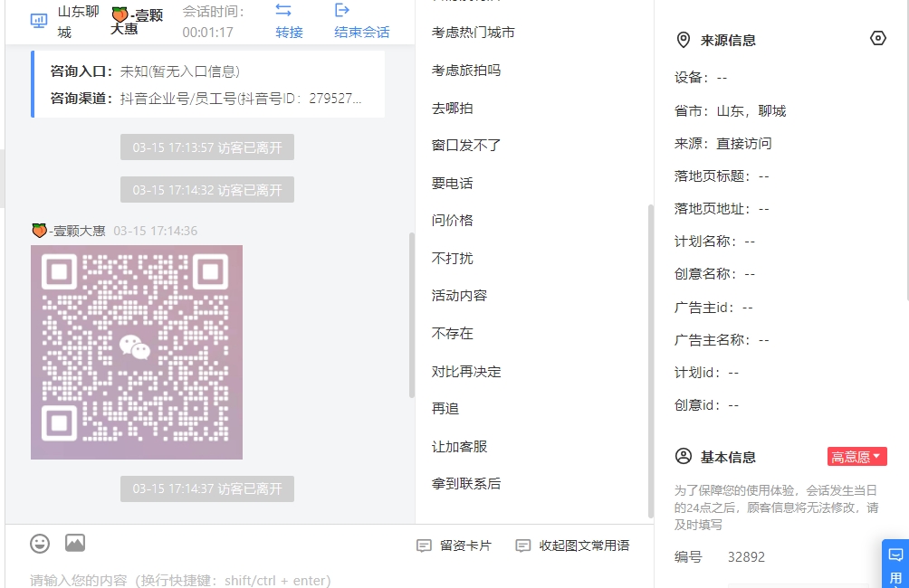909x588 pixels.
Task: Click the 为了保障您的使用体验 notice text
Action: [x=777, y=507]
